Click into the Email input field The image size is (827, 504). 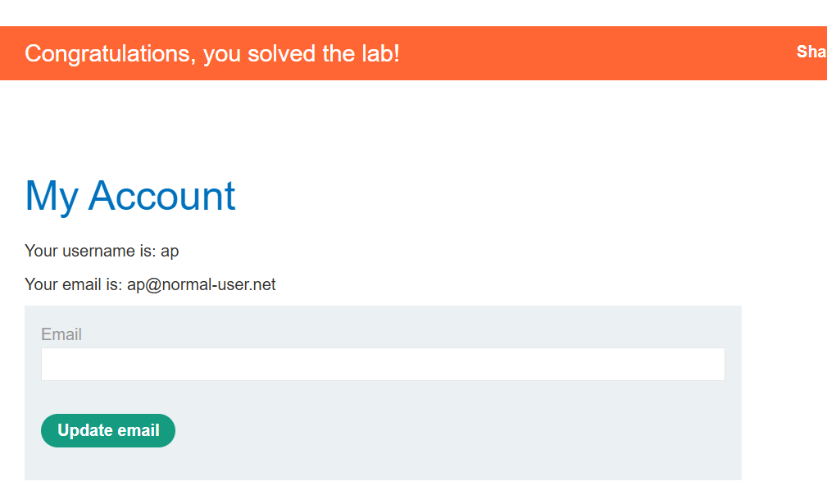pyautogui.click(x=383, y=364)
